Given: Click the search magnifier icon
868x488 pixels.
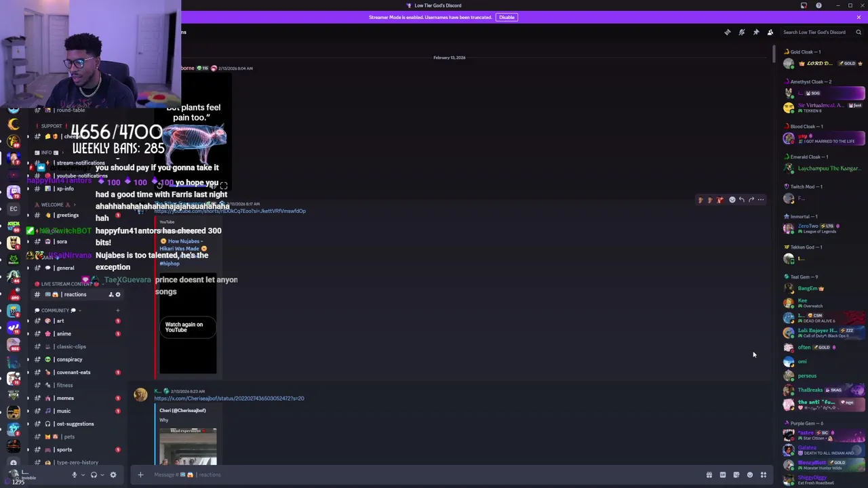Looking at the screenshot, I should pyautogui.click(x=859, y=32).
